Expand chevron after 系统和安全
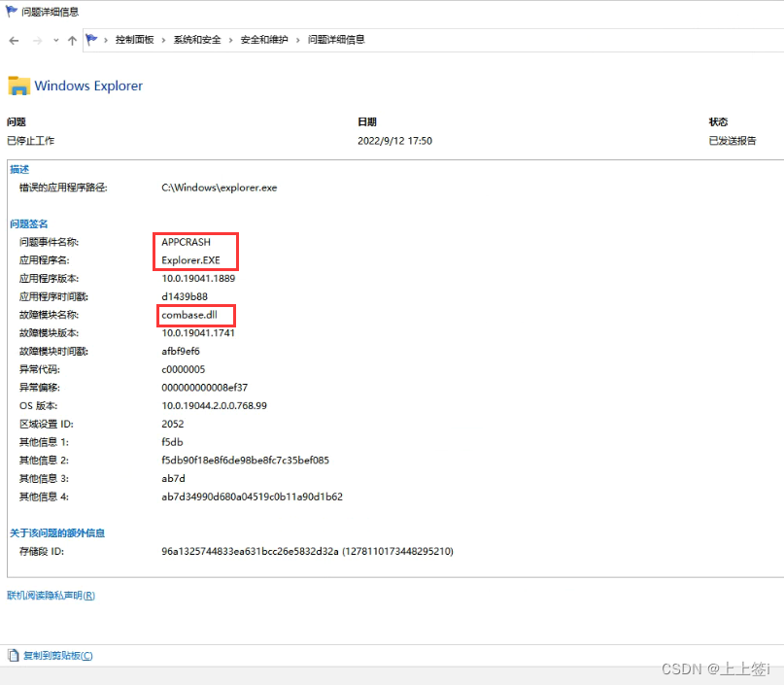The width and height of the screenshot is (784, 685). point(230,40)
